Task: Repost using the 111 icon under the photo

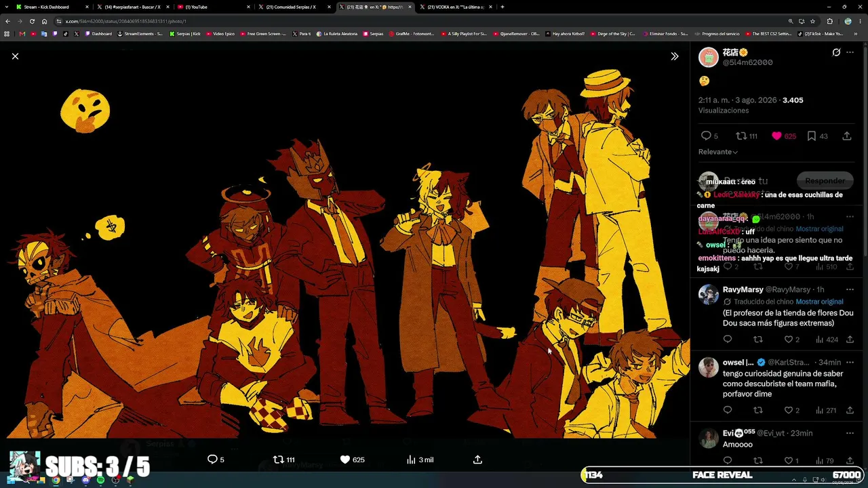Action: pos(283,460)
